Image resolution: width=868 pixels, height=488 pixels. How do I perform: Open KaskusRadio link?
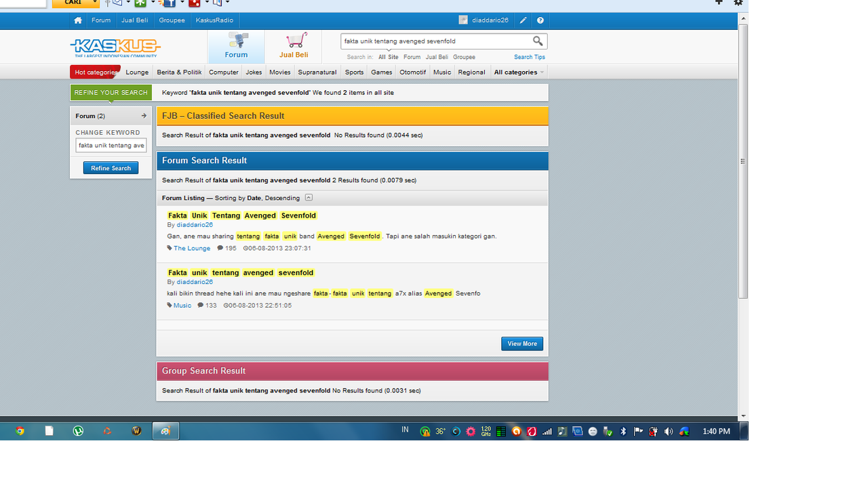[x=214, y=20]
